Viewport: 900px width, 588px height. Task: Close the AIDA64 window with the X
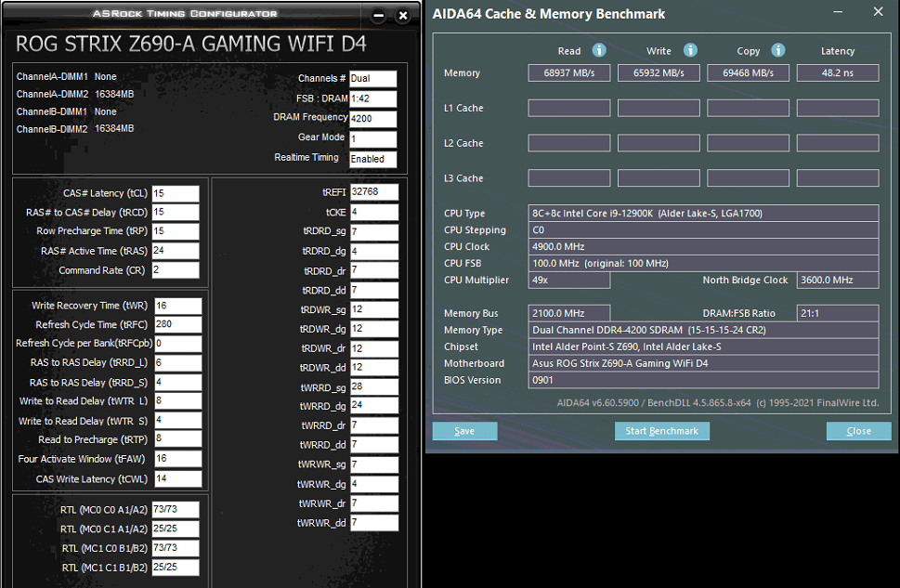point(878,12)
